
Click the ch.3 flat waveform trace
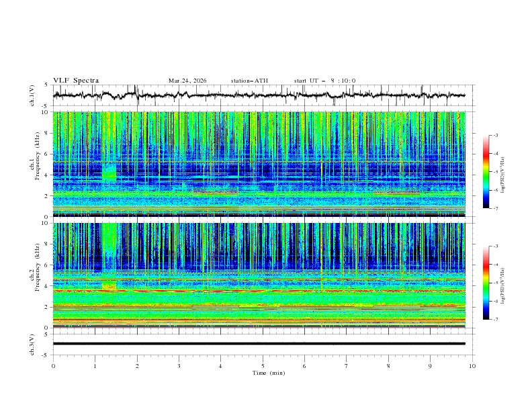point(259,344)
